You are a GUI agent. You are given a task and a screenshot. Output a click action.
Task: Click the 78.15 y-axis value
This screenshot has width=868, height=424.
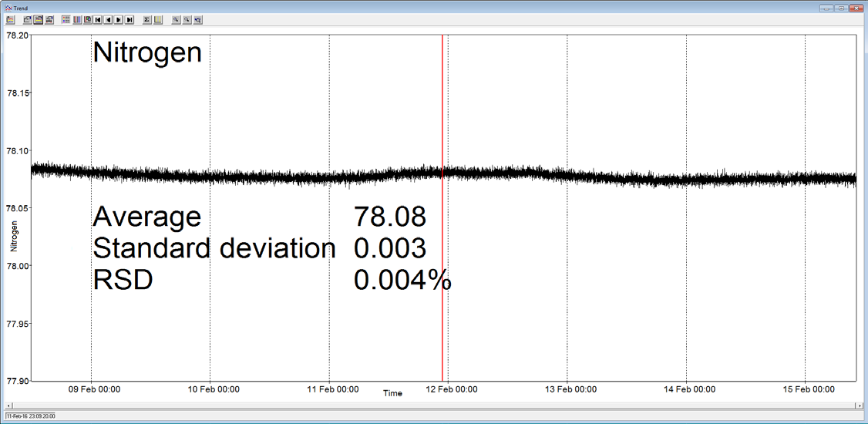(17, 93)
